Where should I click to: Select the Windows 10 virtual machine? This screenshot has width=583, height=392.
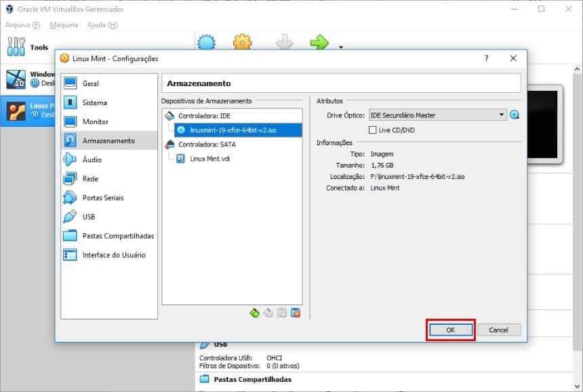pos(28,79)
